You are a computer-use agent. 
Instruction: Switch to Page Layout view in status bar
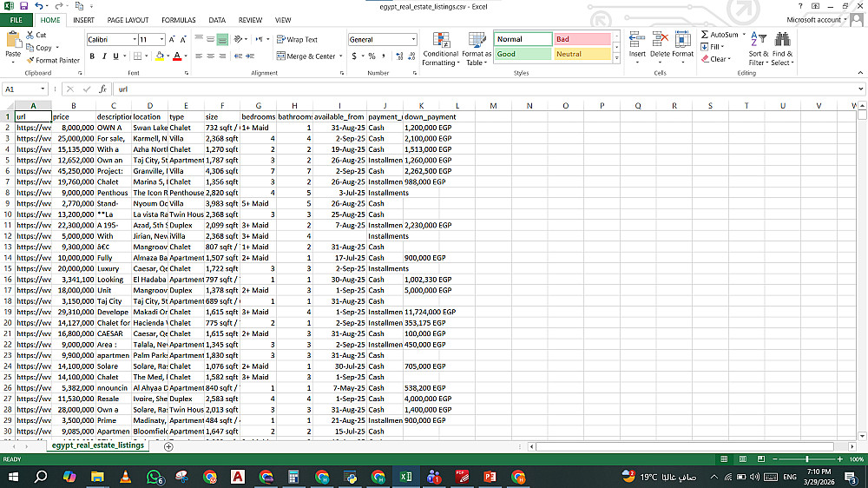point(742,459)
